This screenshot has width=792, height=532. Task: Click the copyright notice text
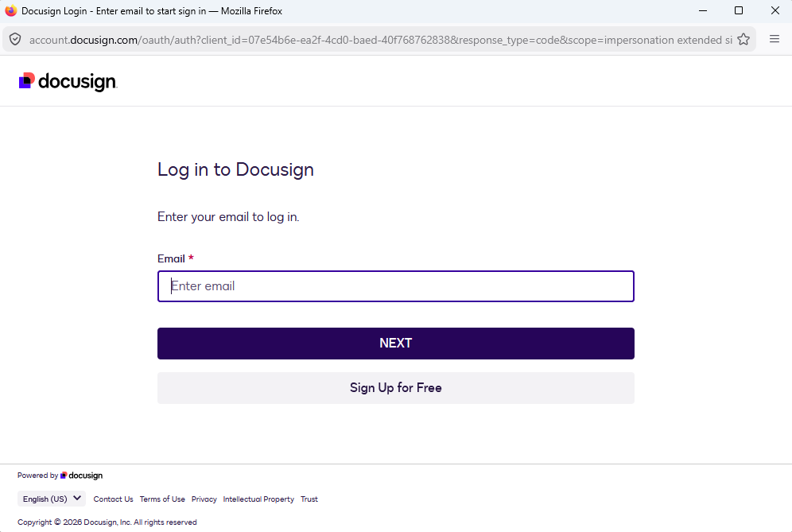[107, 522]
